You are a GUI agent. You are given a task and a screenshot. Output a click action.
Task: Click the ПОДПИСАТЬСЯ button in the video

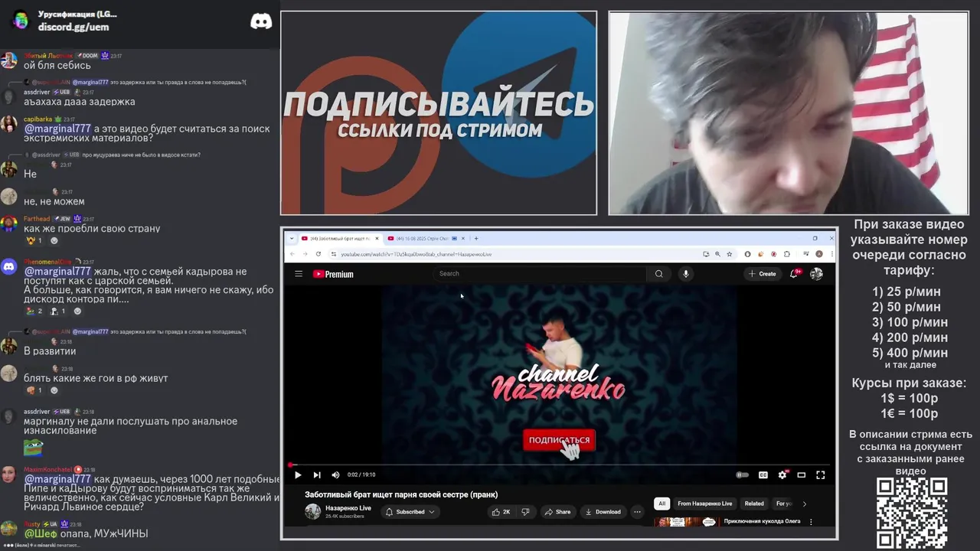click(559, 440)
